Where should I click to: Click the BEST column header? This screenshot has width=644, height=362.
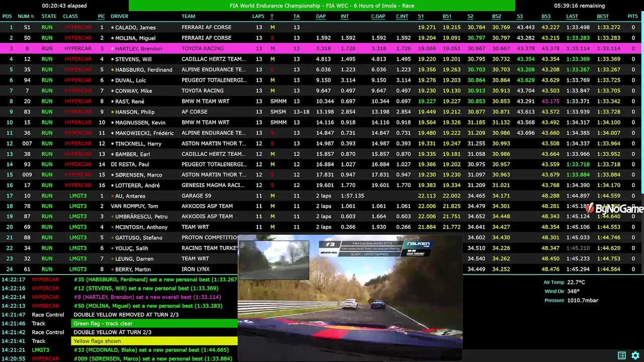coord(603,17)
